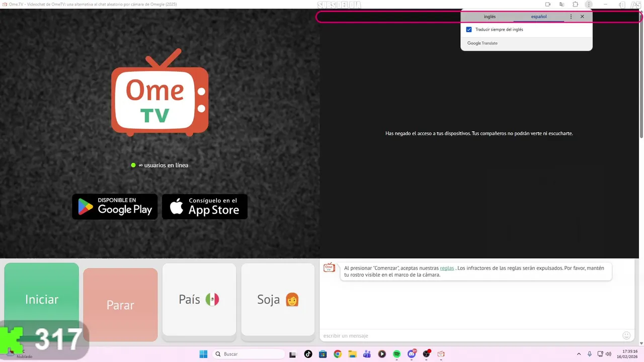
Task: Open Microsoft Store from the taskbar
Action: [x=323, y=354]
